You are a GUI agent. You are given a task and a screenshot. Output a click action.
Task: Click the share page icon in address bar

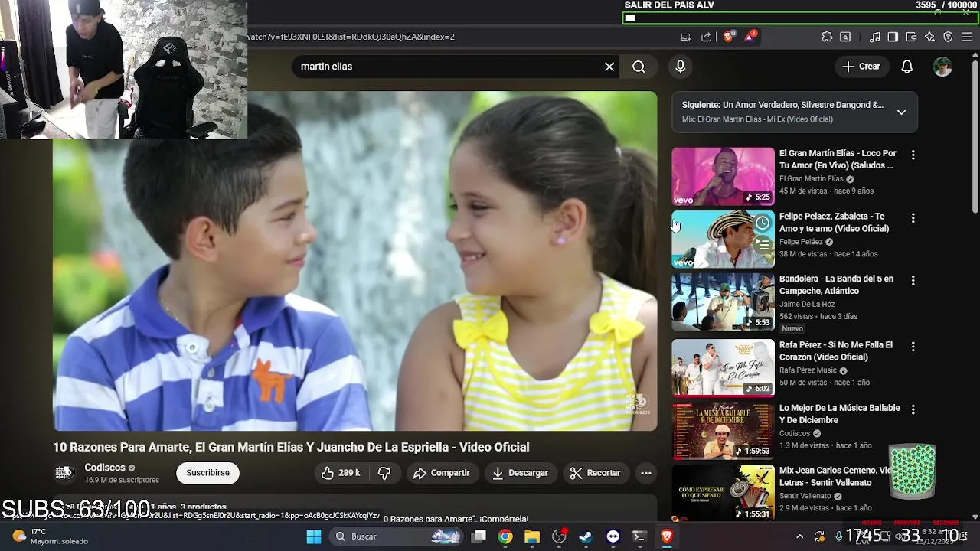[706, 37]
